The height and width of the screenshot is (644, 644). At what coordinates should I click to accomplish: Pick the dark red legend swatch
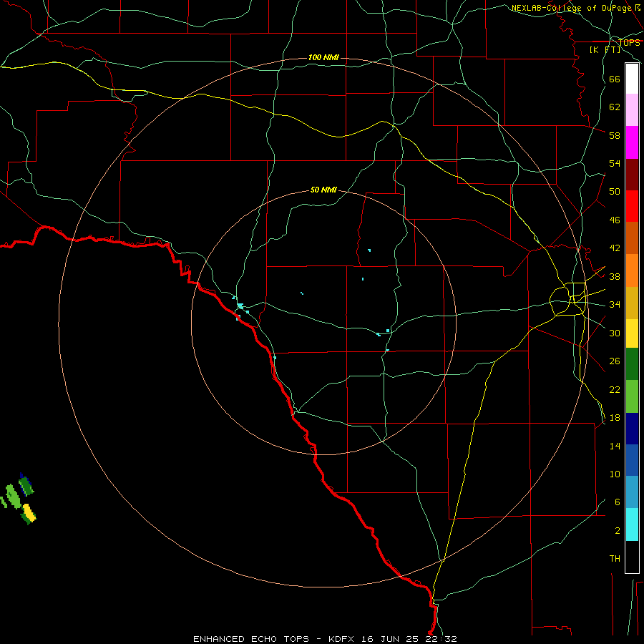pos(632,174)
